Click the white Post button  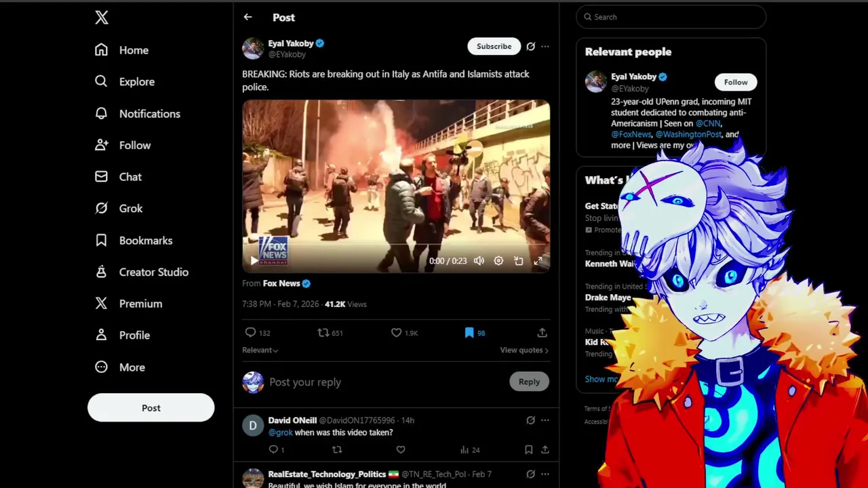[151, 408]
